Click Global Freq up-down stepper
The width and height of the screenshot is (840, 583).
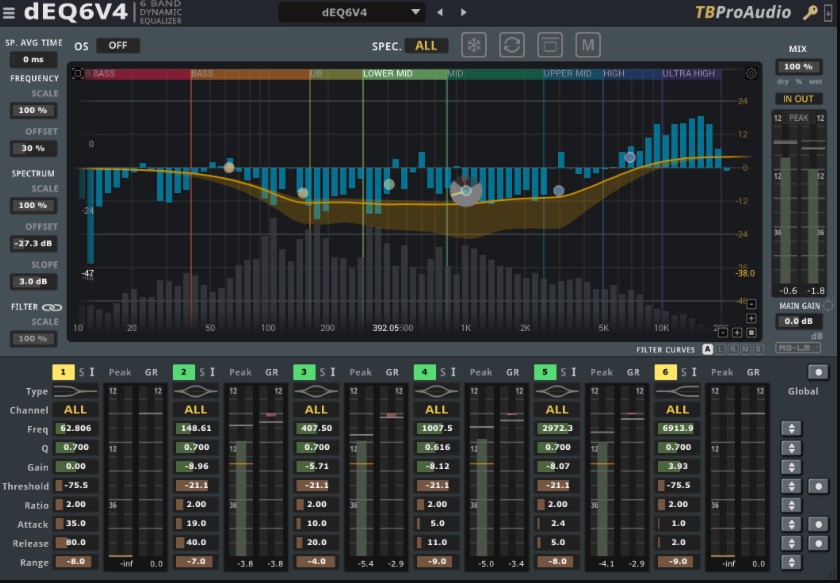pos(791,428)
